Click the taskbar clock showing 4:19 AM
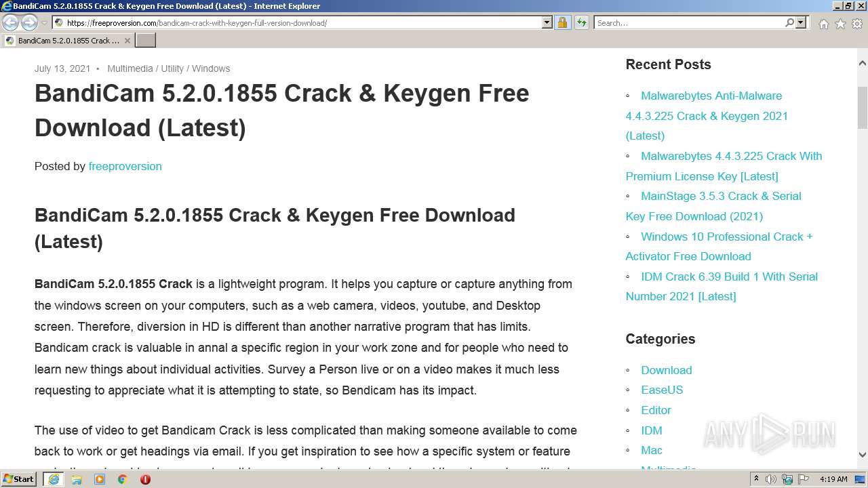The height and width of the screenshot is (488, 868). pos(833,479)
